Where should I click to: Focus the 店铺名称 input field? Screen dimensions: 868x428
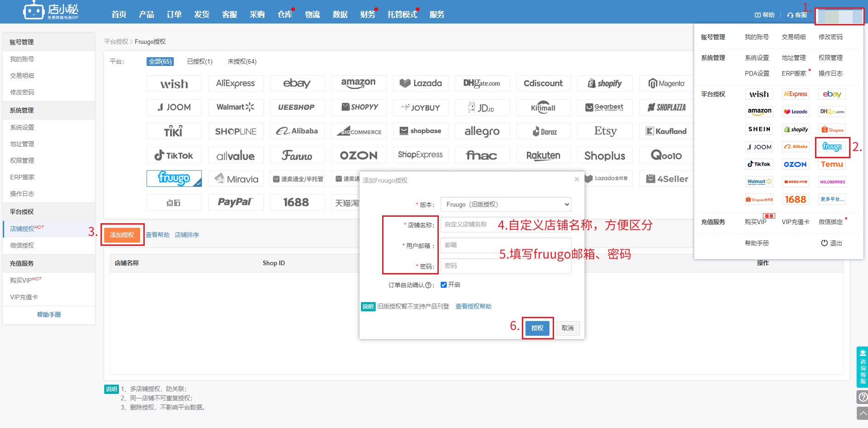(x=506, y=225)
